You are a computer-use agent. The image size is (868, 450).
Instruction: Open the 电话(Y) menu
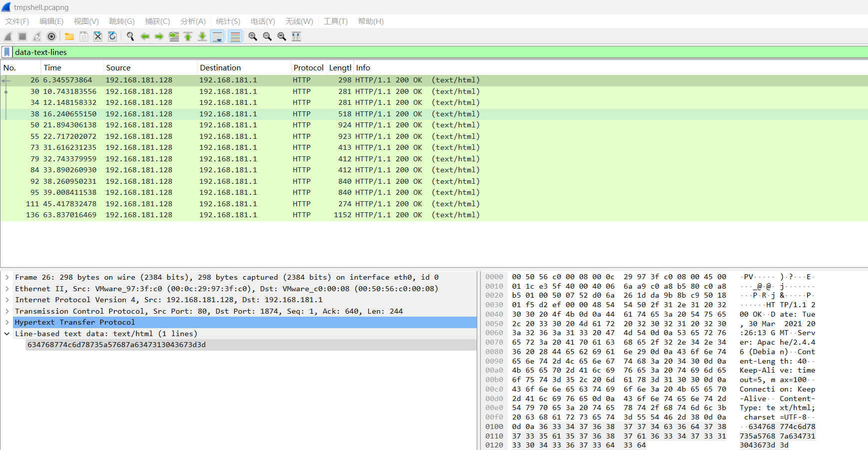263,21
